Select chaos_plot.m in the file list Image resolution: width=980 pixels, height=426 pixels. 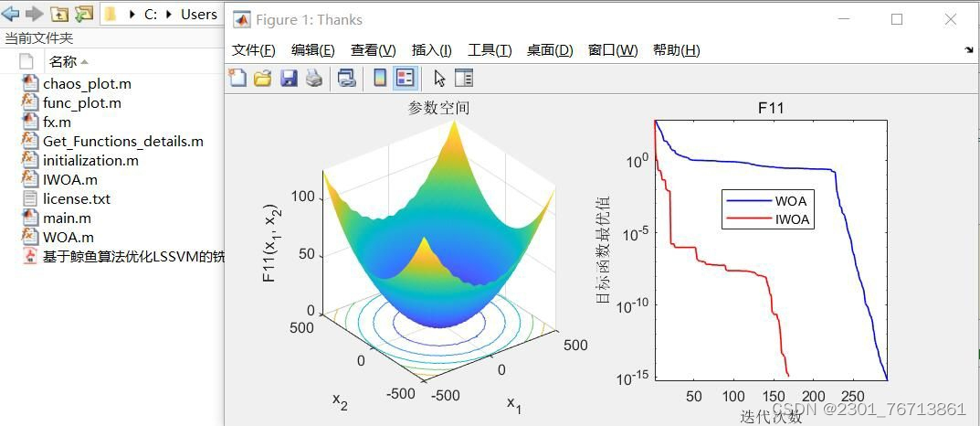tap(87, 84)
